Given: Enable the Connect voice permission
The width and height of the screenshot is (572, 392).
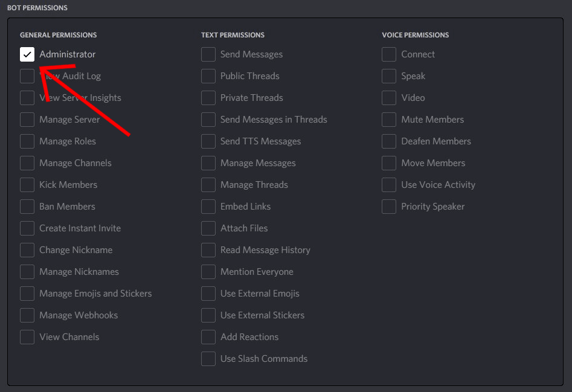Looking at the screenshot, I should point(388,54).
